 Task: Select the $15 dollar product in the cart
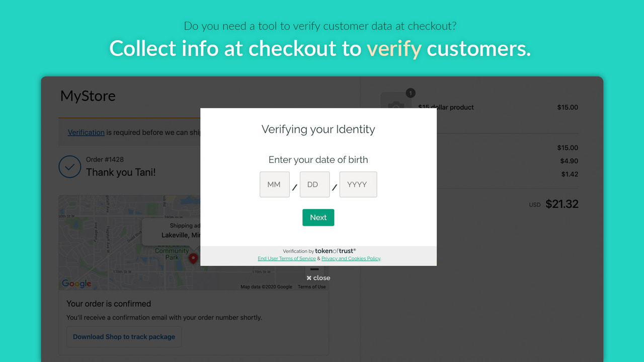tap(447, 107)
